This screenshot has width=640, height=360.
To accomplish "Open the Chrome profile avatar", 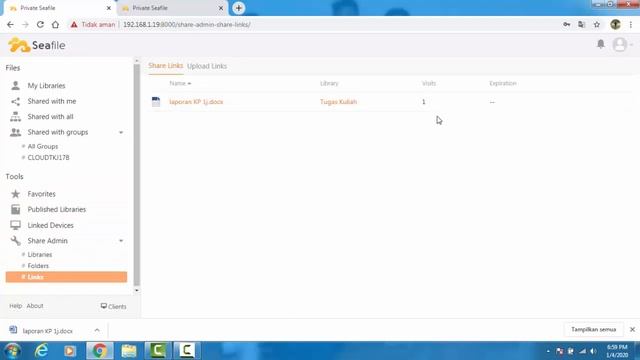I will pos(615,24).
